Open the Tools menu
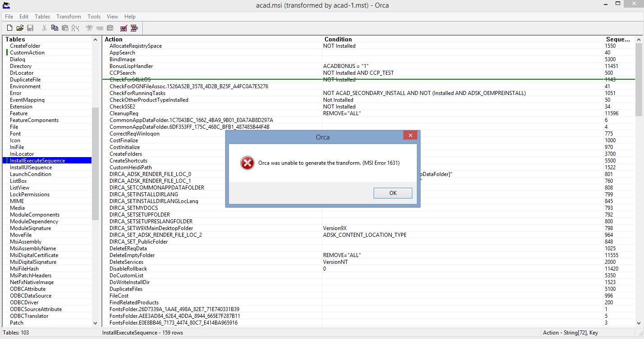This screenshot has height=339, width=644. (94, 17)
